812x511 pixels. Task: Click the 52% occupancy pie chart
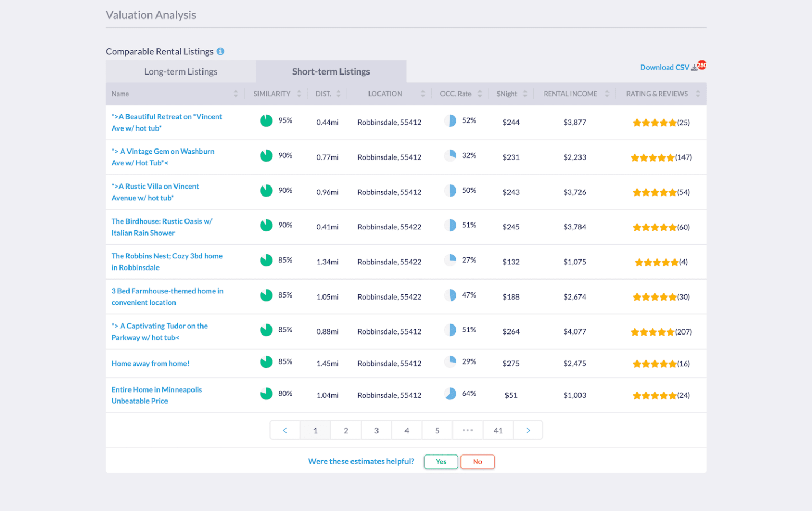click(450, 120)
